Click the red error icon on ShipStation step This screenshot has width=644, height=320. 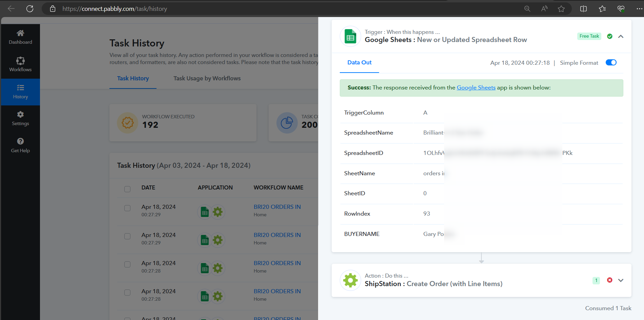tap(610, 280)
